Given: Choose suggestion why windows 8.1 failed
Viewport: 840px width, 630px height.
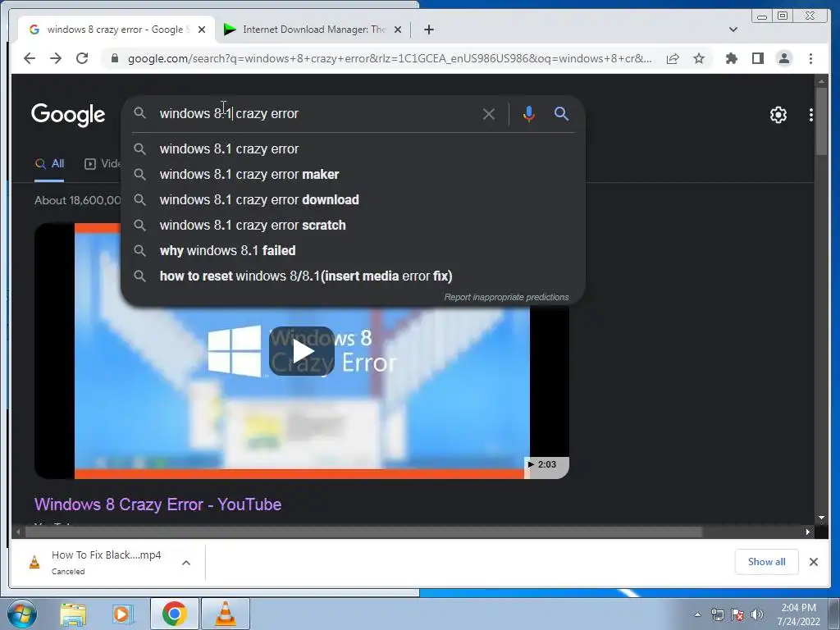Looking at the screenshot, I should pyautogui.click(x=354, y=251).
